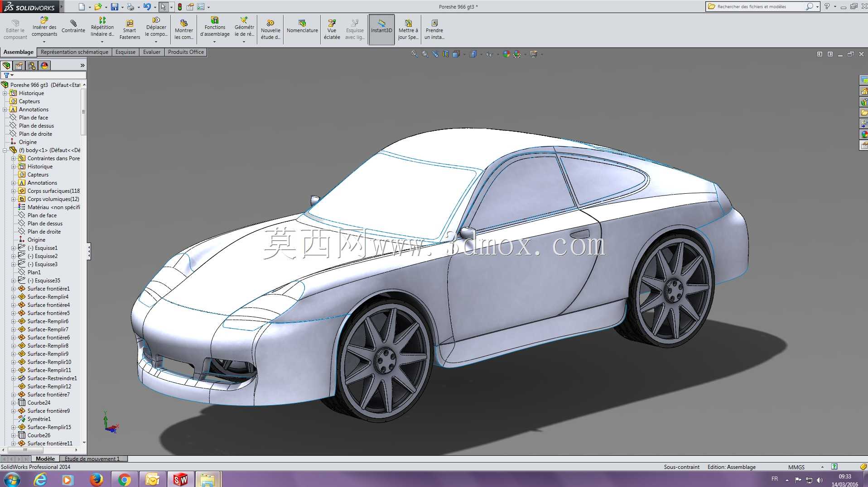868x487 pixels.
Task: Select Surface-Remplir10 feature in tree
Action: pyautogui.click(x=49, y=362)
